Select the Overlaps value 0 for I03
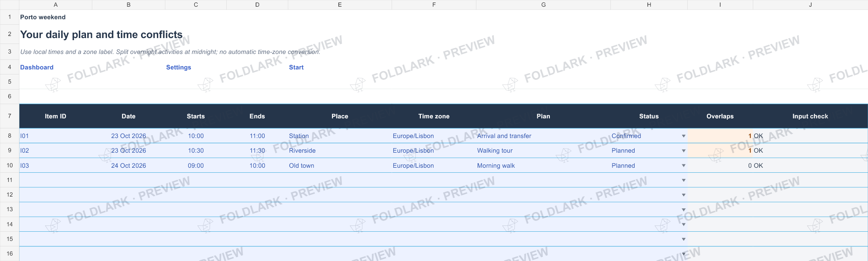The image size is (868, 261). pyautogui.click(x=720, y=166)
